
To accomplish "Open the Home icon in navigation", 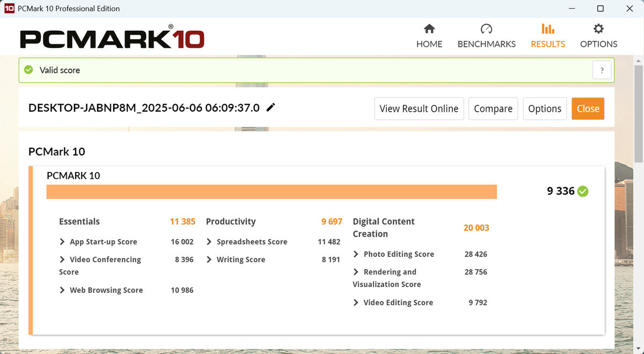I will (x=429, y=29).
